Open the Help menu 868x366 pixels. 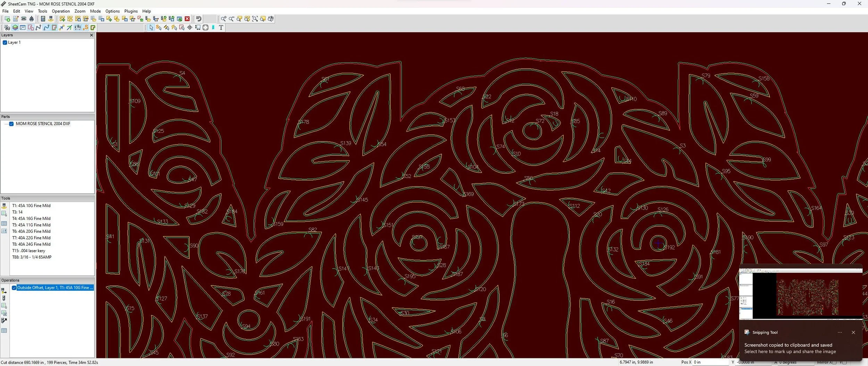coord(147,11)
